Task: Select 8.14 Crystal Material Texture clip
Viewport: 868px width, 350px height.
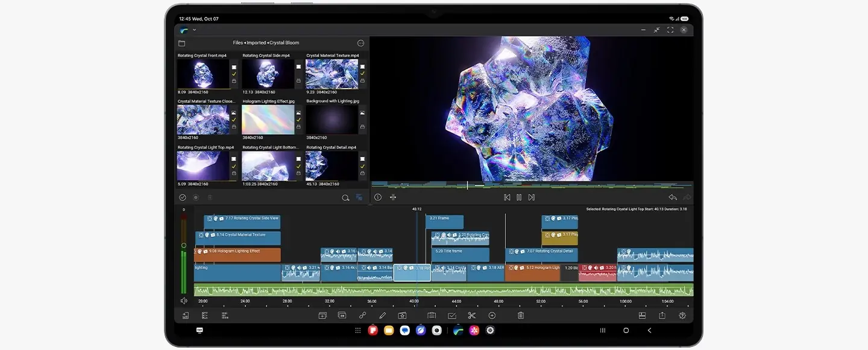Action: [x=237, y=238]
